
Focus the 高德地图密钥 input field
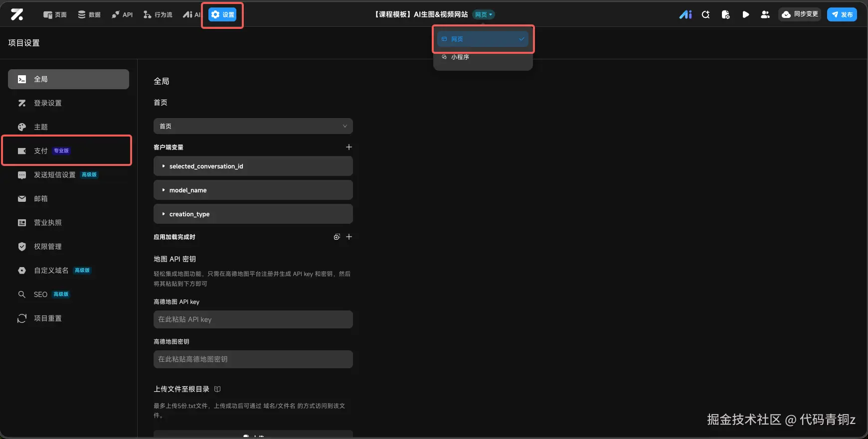pos(253,359)
